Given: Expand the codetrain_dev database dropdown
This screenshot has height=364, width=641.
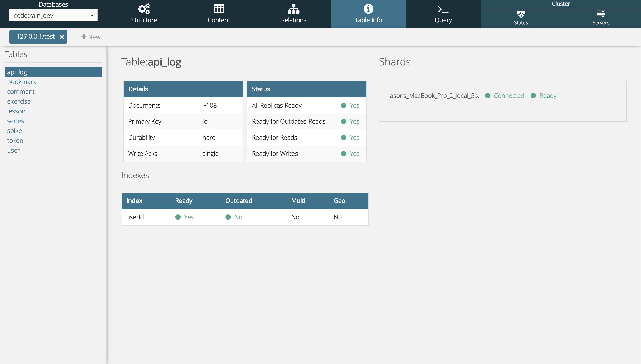Looking at the screenshot, I should click(92, 16).
